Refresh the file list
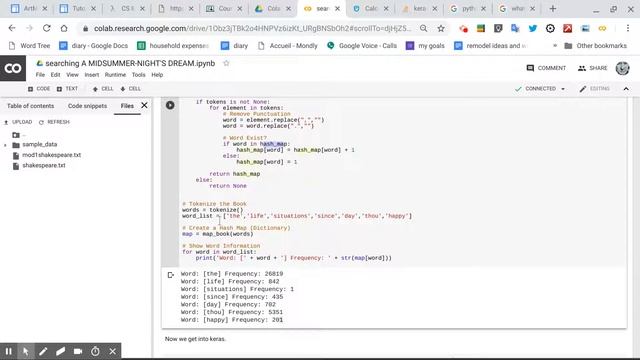This screenshot has width=640, height=360. click(54, 122)
